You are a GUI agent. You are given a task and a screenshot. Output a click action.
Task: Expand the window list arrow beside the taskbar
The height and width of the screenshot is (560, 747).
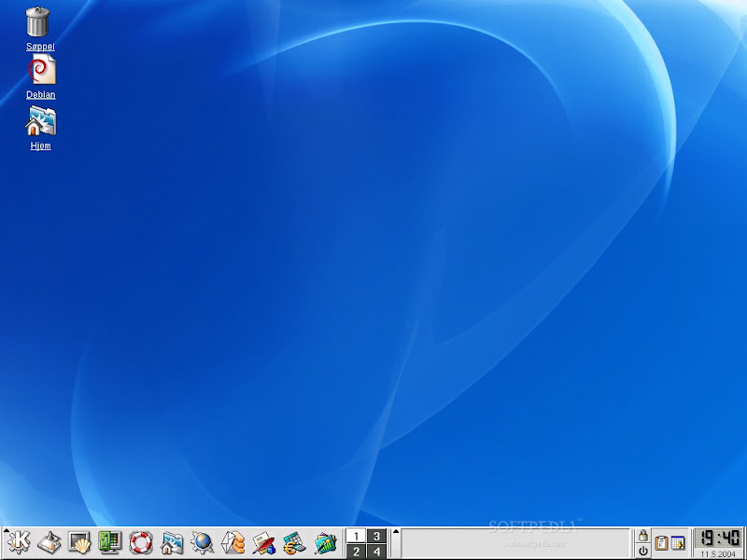(x=395, y=533)
